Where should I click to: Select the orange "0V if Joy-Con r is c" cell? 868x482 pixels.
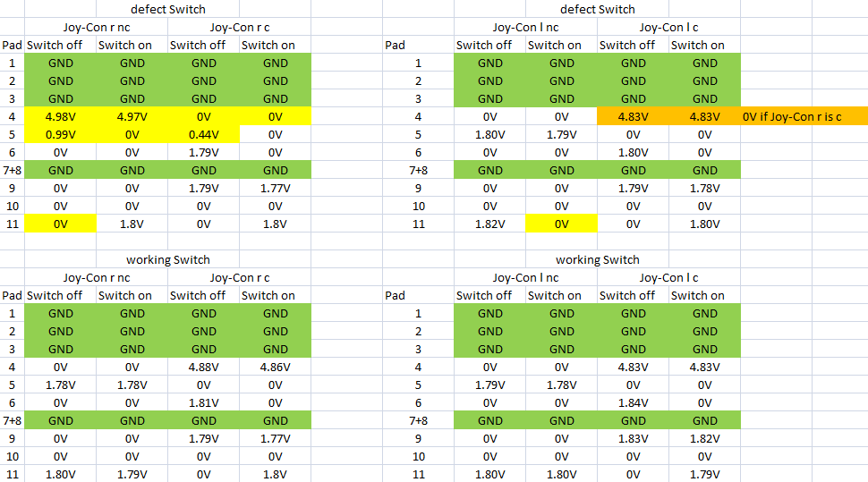(804, 116)
